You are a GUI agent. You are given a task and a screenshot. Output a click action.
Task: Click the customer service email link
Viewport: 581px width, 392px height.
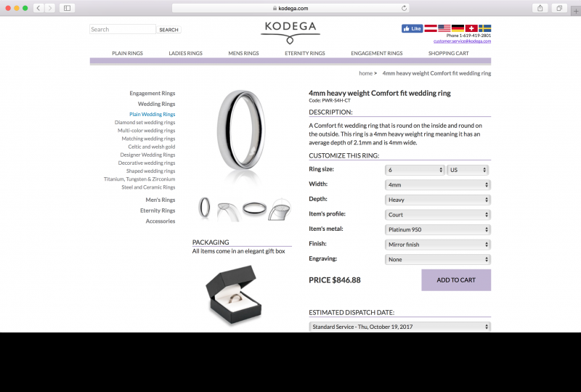(x=462, y=41)
